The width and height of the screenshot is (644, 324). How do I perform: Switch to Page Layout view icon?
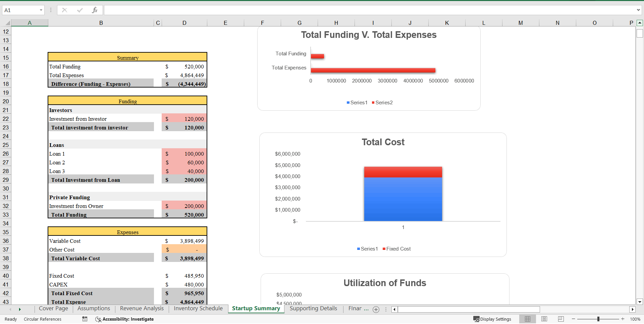click(x=544, y=319)
